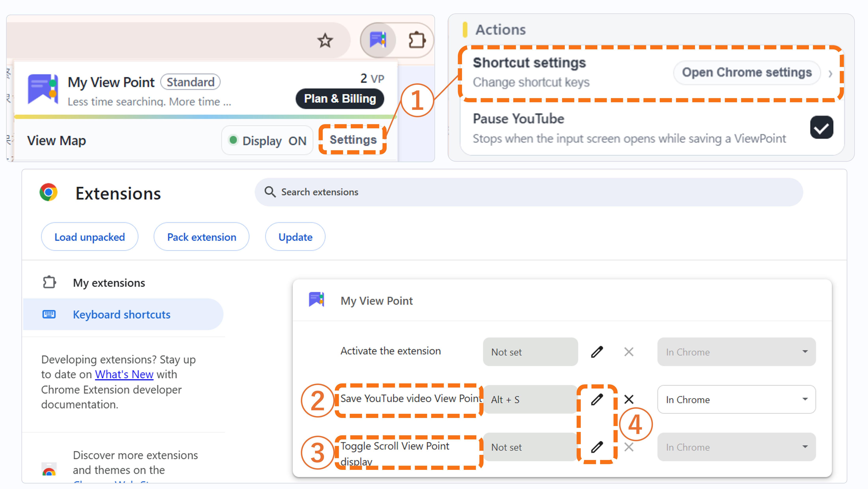The height and width of the screenshot is (489, 868).
Task: Clear shortcut for Activate the extension
Action: (629, 352)
